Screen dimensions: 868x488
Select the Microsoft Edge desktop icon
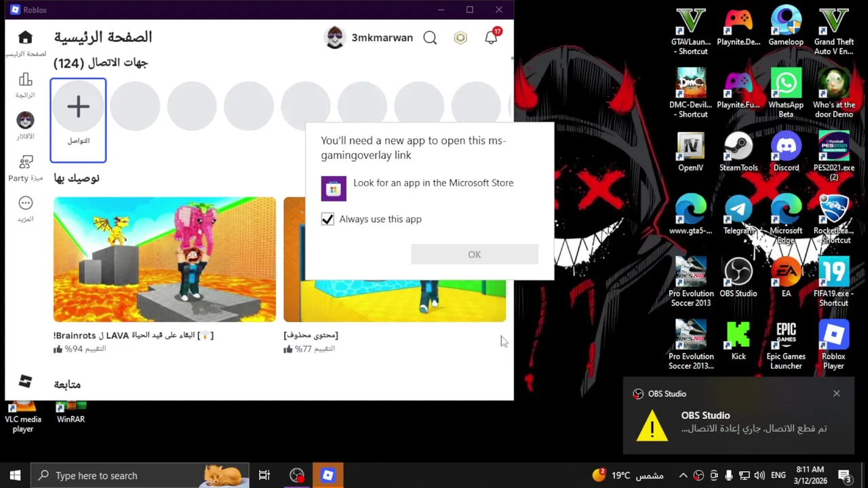(786, 220)
